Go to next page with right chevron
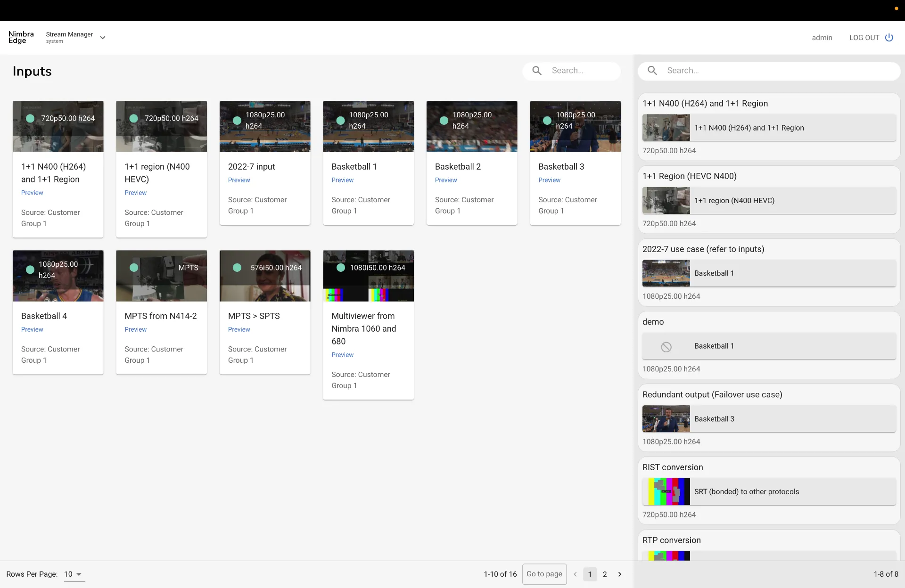Image resolution: width=905 pixels, height=588 pixels. [620, 574]
